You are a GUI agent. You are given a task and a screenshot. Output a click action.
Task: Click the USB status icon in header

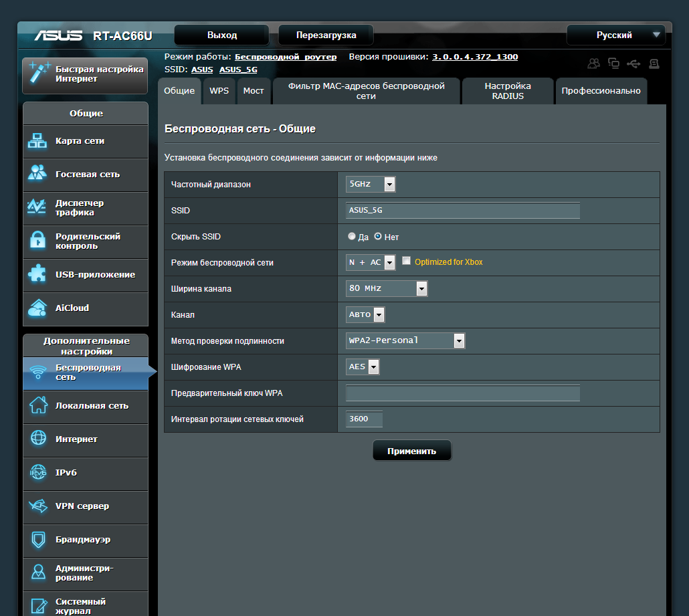[633, 64]
